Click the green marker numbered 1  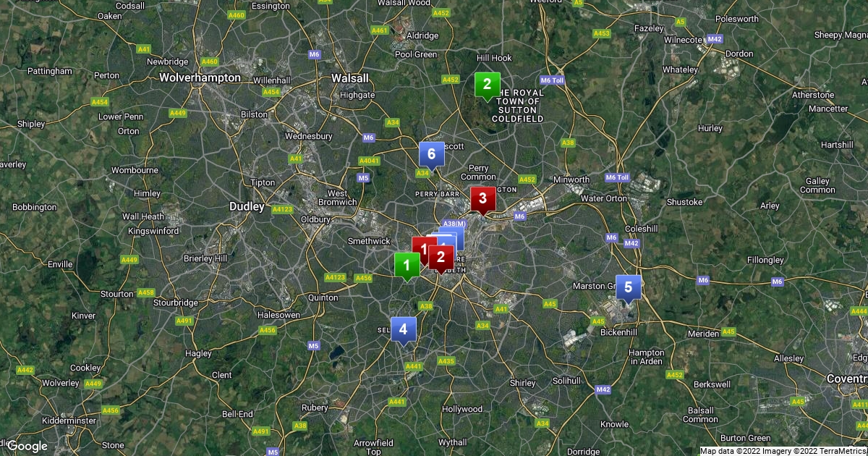407,266
